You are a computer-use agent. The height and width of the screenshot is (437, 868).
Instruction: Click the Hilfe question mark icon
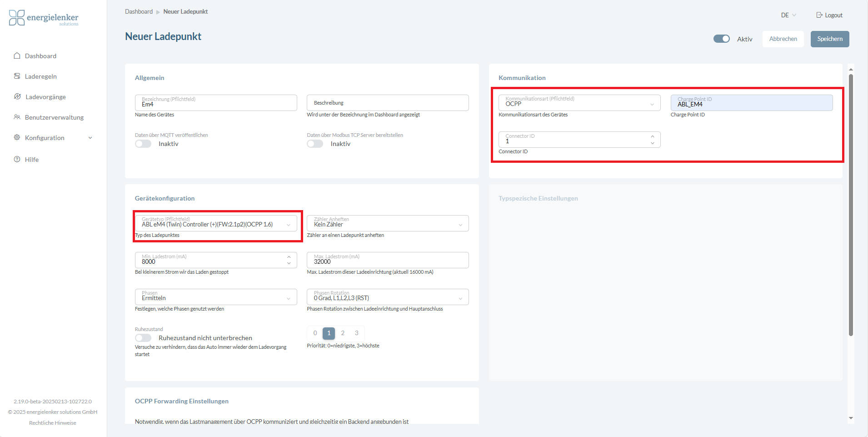[x=17, y=160]
